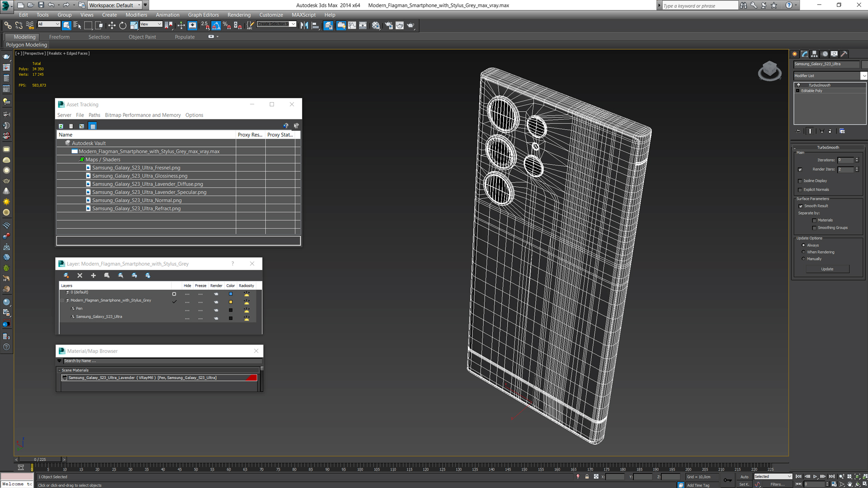Click Configure Modifier Sets icon
Screen dimensions: 868x488
click(x=842, y=131)
